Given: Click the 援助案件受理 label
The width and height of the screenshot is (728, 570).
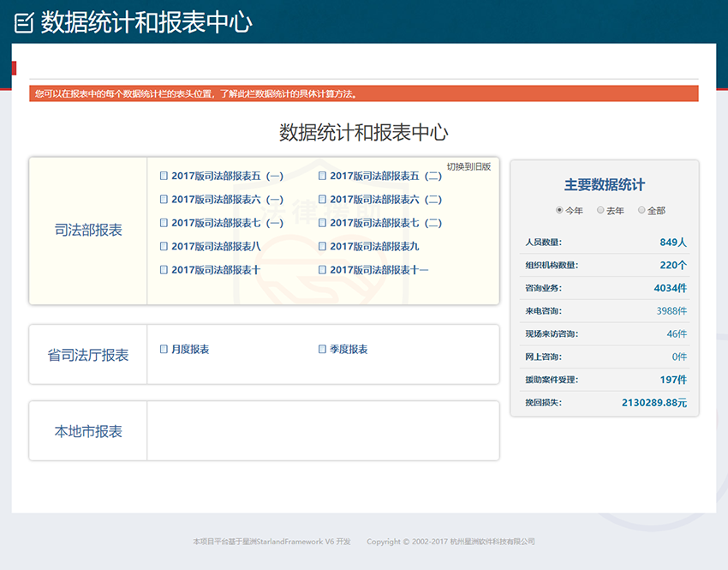Looking at the screenshot, I should [552, 380].
